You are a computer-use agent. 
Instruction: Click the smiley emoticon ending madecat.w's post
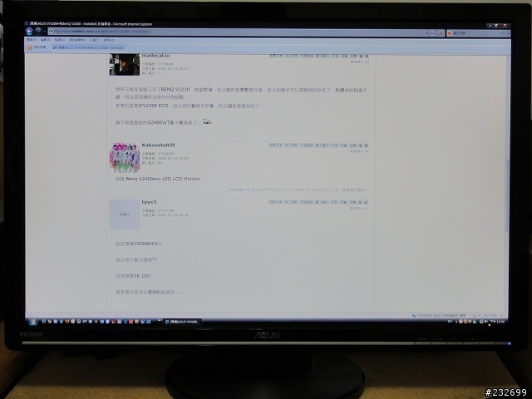(x=207, y=121)
